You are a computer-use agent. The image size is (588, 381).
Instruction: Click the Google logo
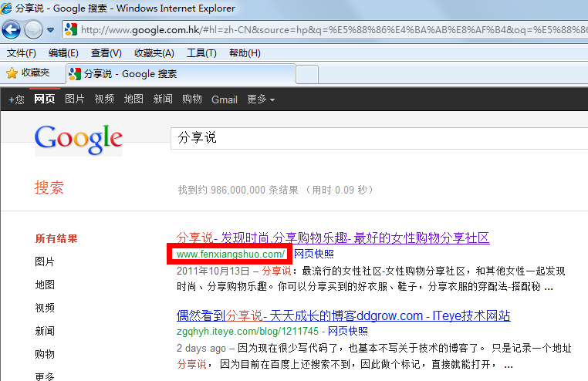tap(79, 140)
